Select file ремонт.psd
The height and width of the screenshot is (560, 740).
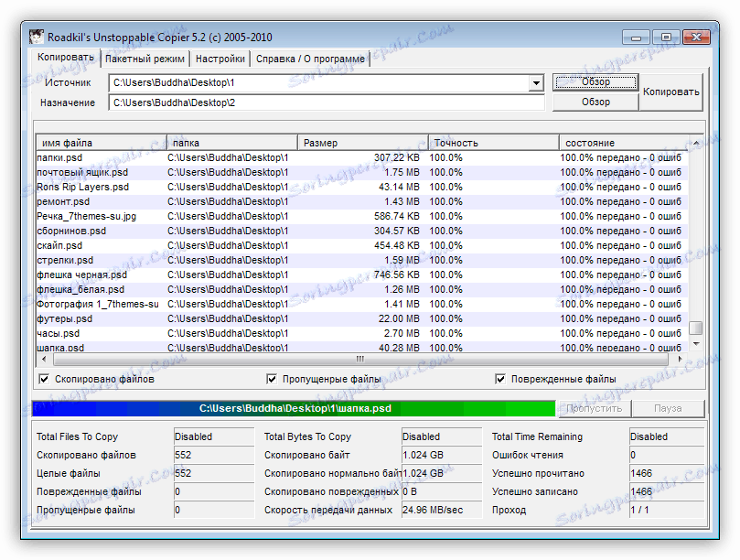point(63,201)
